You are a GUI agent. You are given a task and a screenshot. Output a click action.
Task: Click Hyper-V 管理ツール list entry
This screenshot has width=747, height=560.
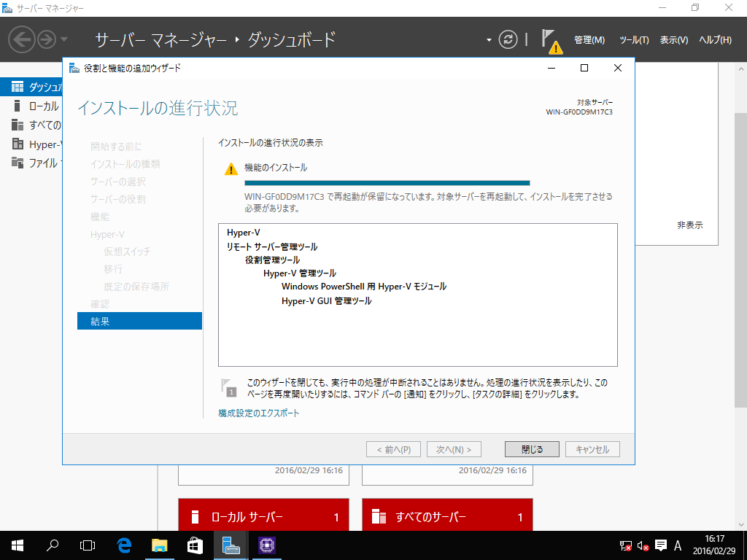click(300, 273)
